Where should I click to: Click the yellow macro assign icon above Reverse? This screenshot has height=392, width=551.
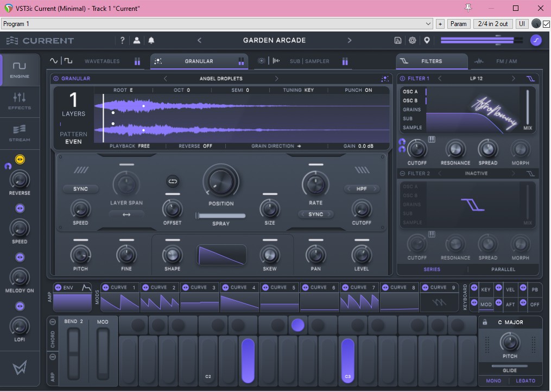pyautogui.click(x=20, y=160)
